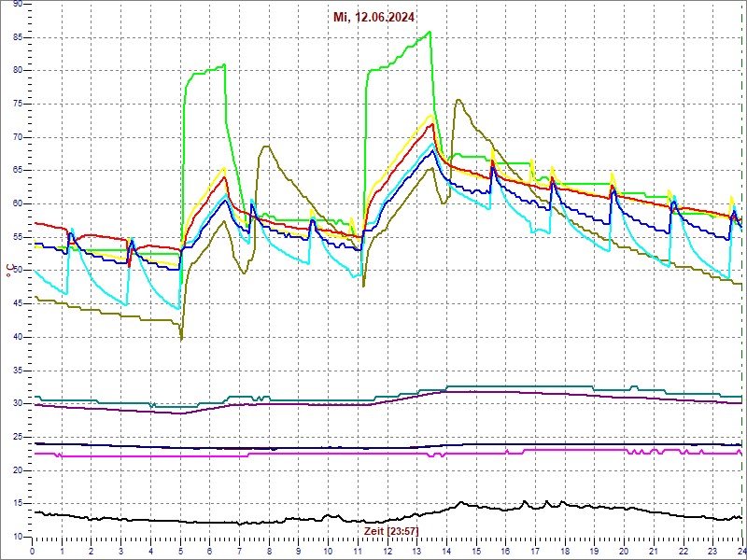Click the 30 value on temperature axis
Viewport: 747px width, 560px height.
click(18, 404)
